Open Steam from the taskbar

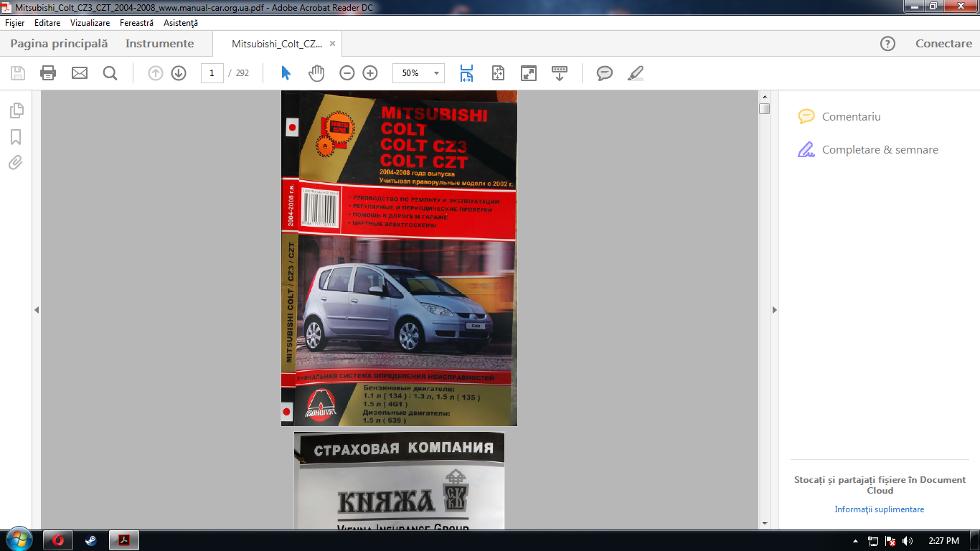[91, 540]
